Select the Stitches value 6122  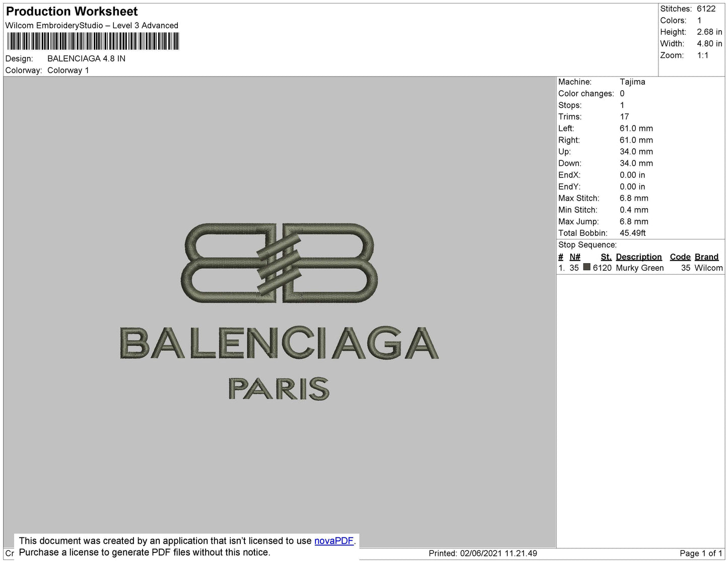706,9
